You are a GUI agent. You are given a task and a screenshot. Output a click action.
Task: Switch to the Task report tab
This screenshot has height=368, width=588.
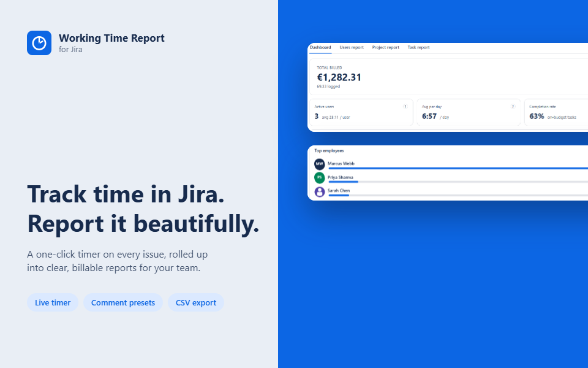418,48
